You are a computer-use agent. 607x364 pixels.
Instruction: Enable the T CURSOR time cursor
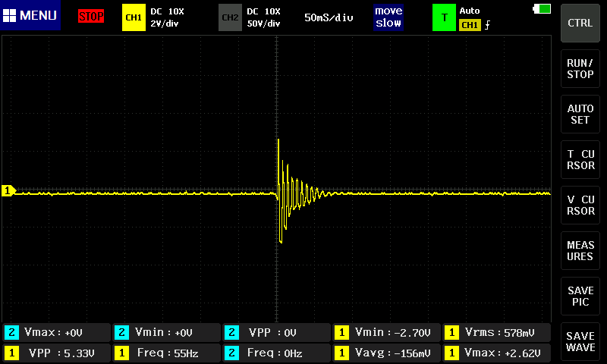point(580,160)
